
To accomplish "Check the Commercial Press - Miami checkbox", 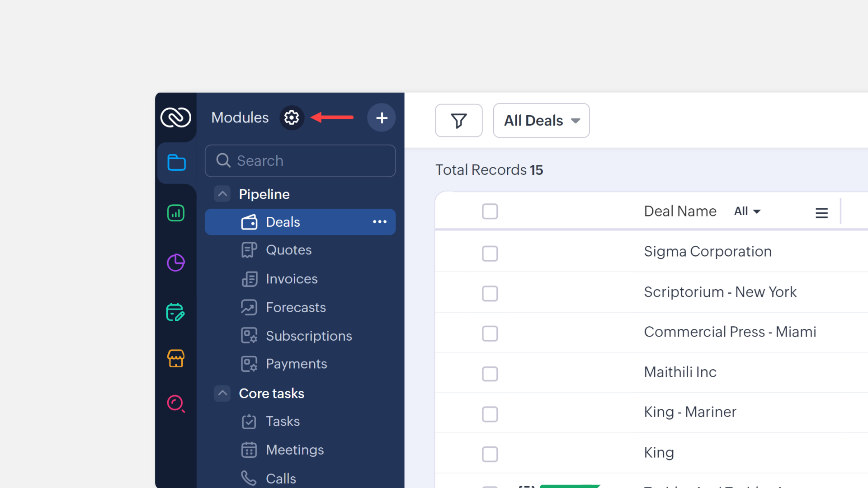I will pos(490,334).
